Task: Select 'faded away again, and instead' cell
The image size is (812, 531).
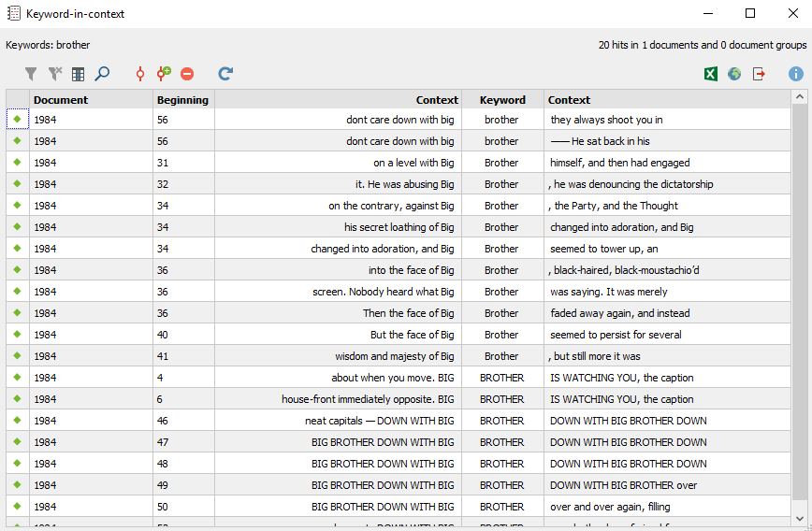Action: [667, 312]
